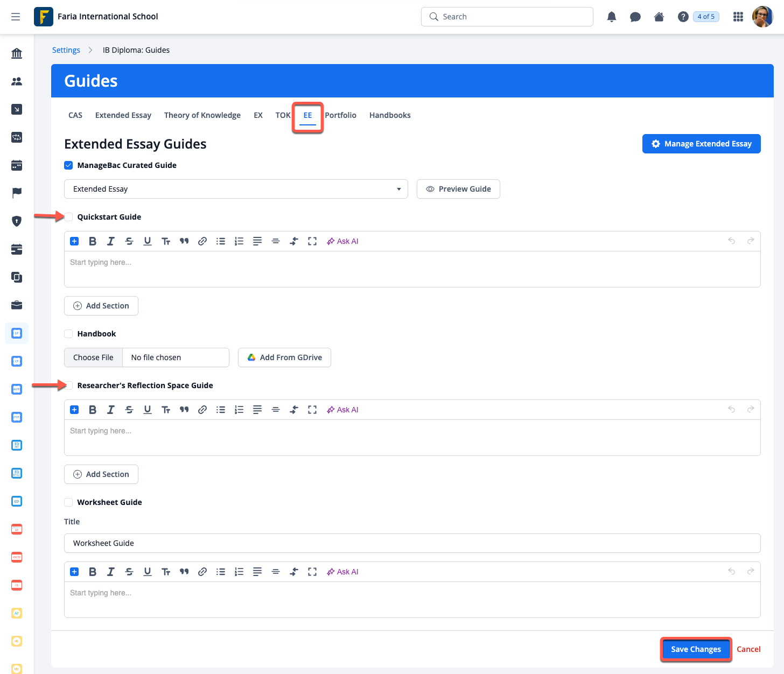
Task: Click the Save Changes button
Action: pos(695,649)
